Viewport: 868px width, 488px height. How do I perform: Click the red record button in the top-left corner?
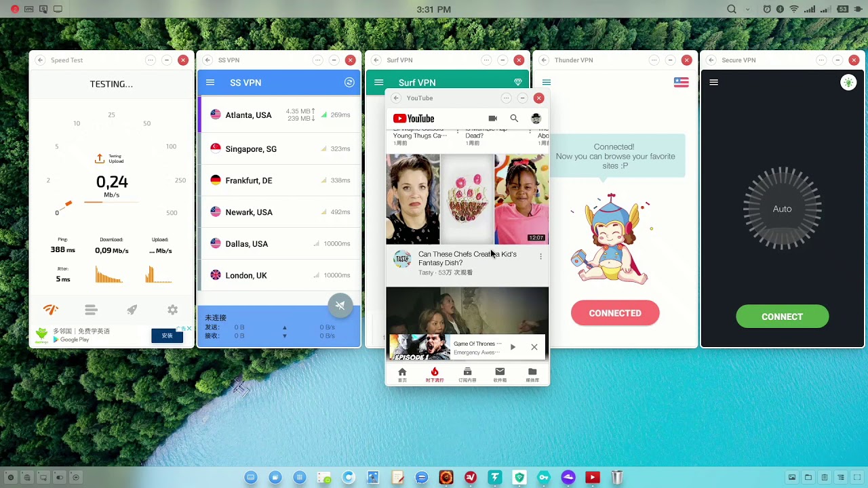(x=15, y=9)
